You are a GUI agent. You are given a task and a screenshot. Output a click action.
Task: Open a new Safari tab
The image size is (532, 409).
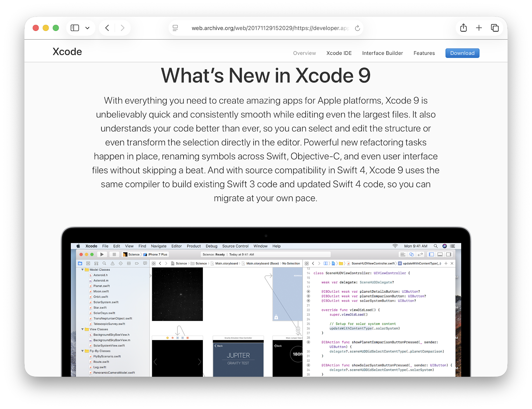point(479,28)
